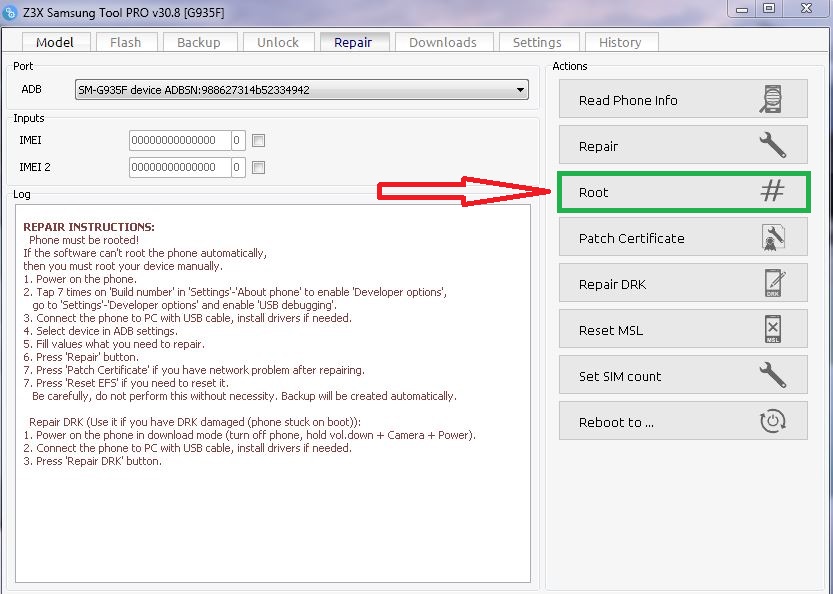Image resolution: width=833 pixels, height=594 pixels.
Task: Click the Z3X app icon in title bar
Action: (10, 13)
